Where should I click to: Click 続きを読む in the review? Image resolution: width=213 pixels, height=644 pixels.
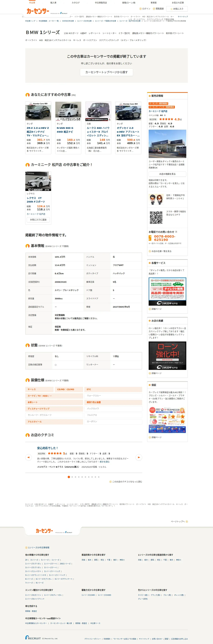[x=105, y=462]
